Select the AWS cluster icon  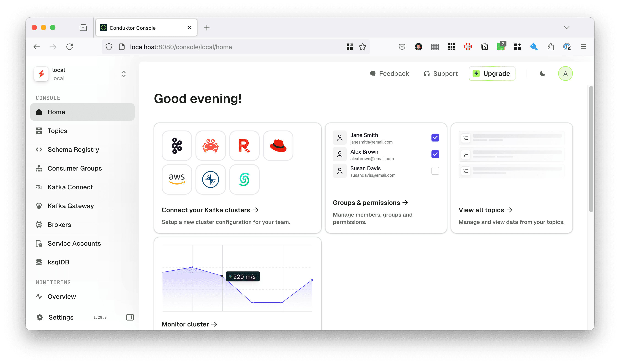[177, 179]
